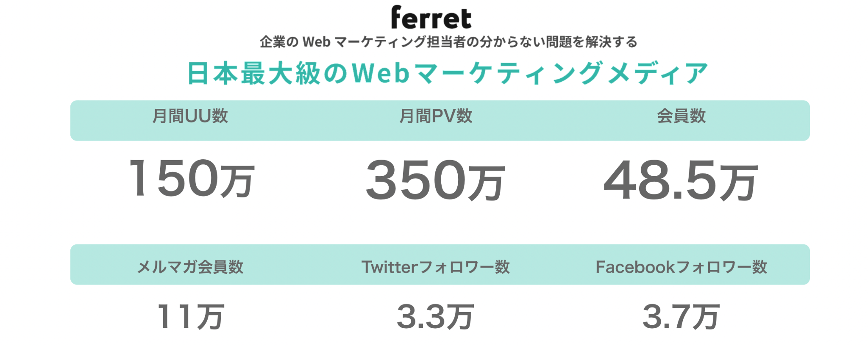Click the 月間UU数 header label
This screenshot has width=868, height=346.
[x=190, y=116]
